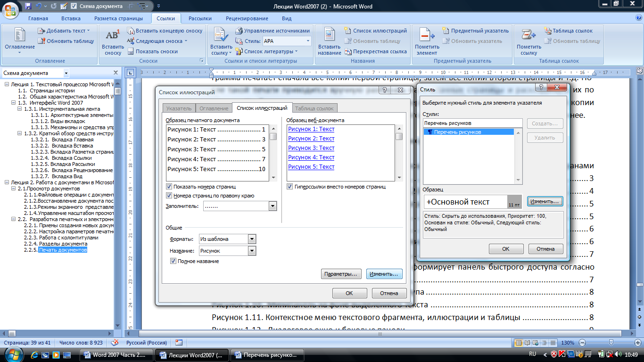Switch to Главная ribbon tab

tap(38, 18)
